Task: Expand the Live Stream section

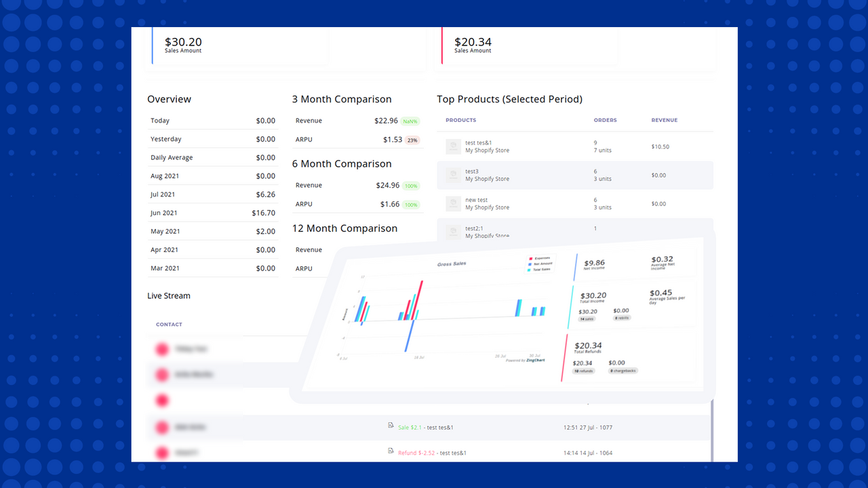Action: click(168, 296)
